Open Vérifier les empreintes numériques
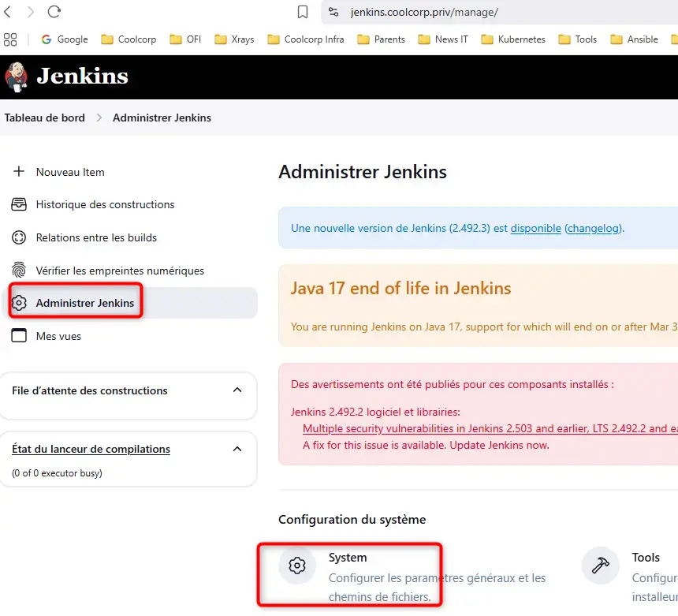 120,271
